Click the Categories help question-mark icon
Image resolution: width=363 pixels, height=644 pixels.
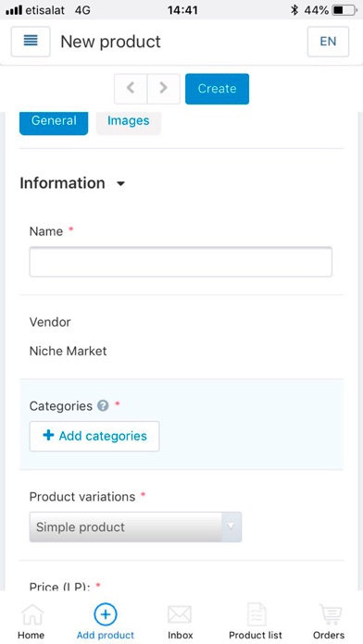coord(103,406)
